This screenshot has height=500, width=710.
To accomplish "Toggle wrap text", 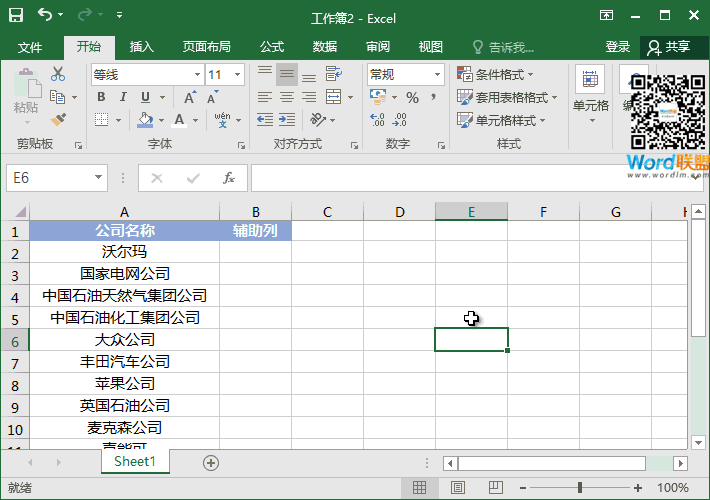I will pyautogui.click(x=334, y=73).
